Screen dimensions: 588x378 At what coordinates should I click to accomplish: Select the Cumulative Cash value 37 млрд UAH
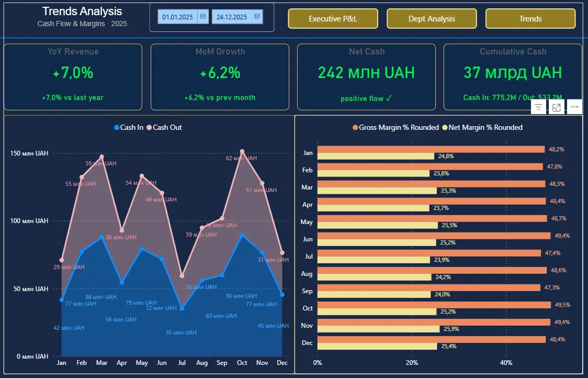[x=513, y=72]
